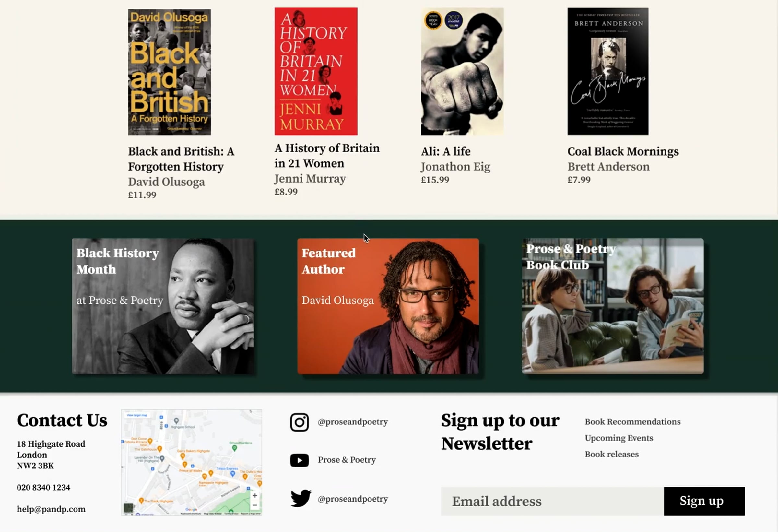This screenshot has width=778, height=532.
Task: Open the Twitter bird icon
Action: (x=300, y=498)
